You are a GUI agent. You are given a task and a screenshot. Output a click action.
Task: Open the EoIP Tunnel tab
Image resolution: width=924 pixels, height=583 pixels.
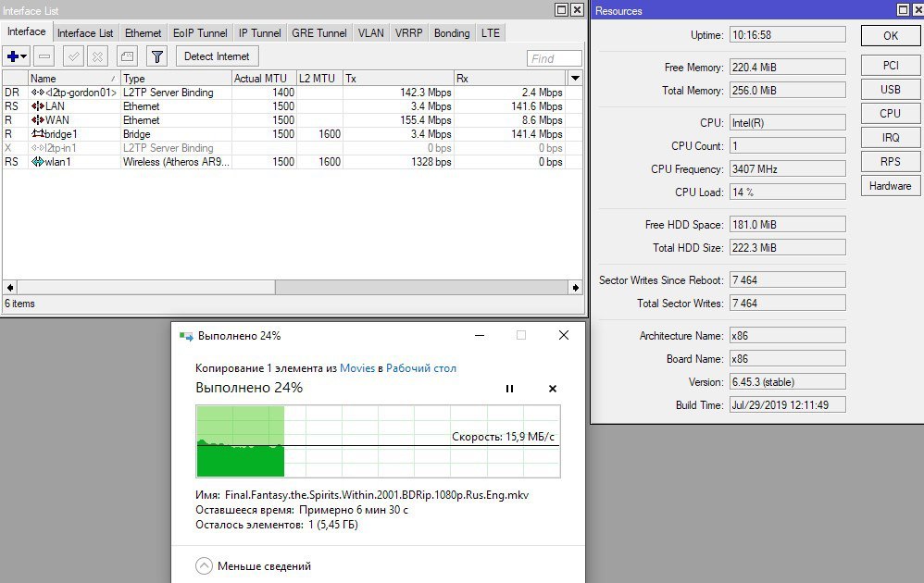click(200, 33)
